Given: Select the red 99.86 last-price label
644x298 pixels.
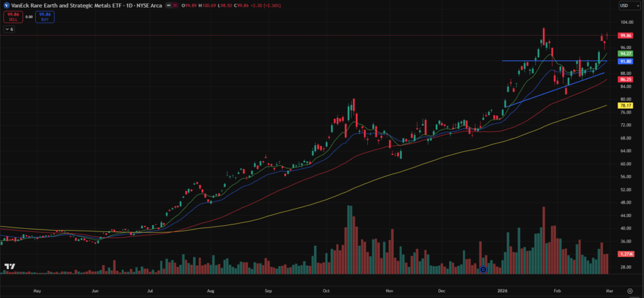Looking at the screenshot, I should point(625,36).
